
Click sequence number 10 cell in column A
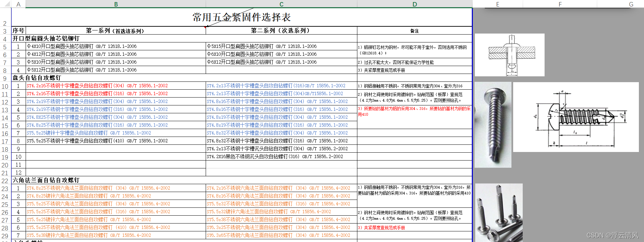pos(18,156)
